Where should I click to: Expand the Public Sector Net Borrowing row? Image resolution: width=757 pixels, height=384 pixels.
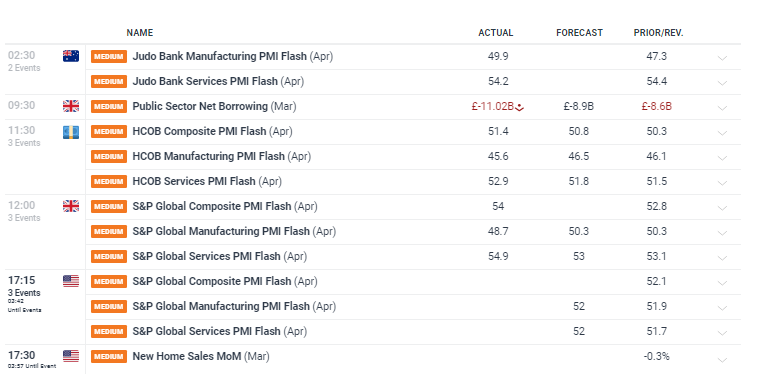722,108
